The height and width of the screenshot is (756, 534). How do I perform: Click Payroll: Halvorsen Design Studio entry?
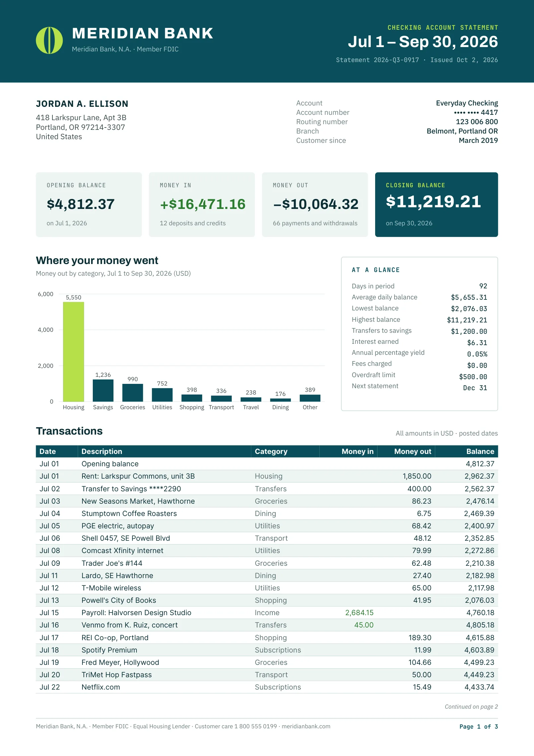point(267,612)
